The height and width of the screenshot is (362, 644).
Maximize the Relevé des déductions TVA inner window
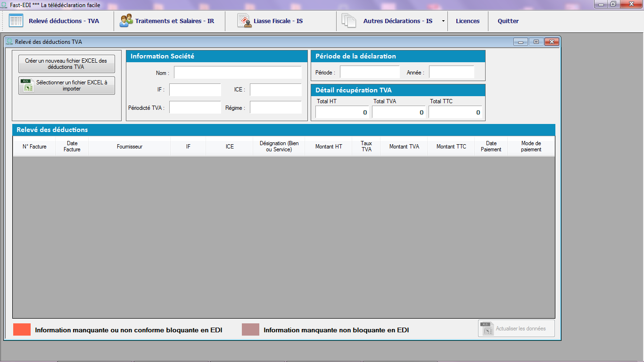pos(536,42)
